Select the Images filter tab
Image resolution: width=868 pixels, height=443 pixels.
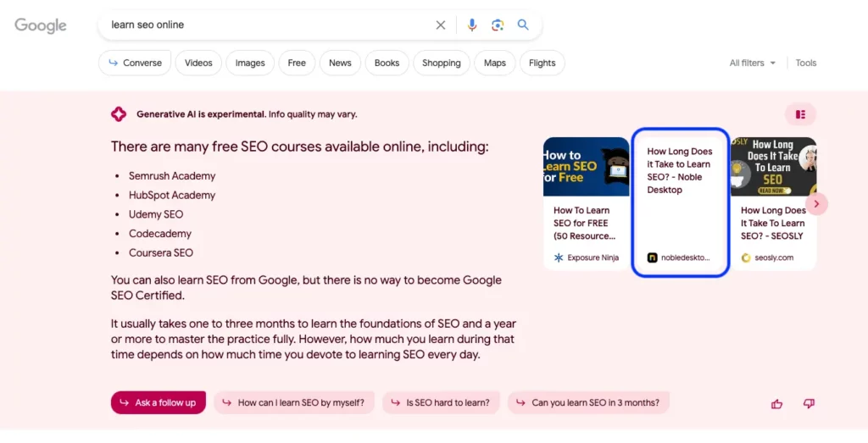pos(250,63)
